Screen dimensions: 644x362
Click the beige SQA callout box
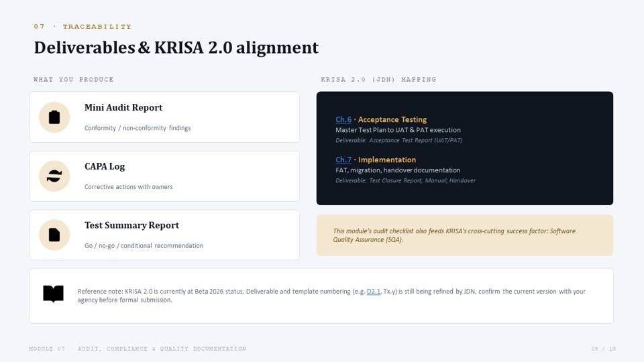pos(464,235)
